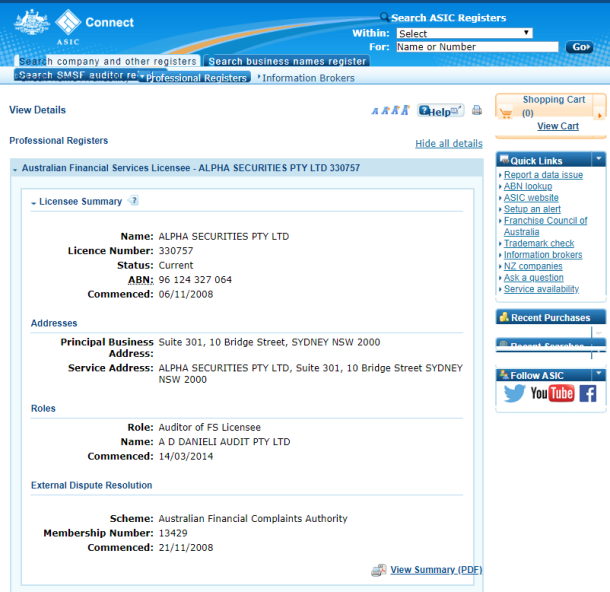Open View Summary (PDF) link
This screenshot has width=610, height=592.
click(x=436, y=570)
